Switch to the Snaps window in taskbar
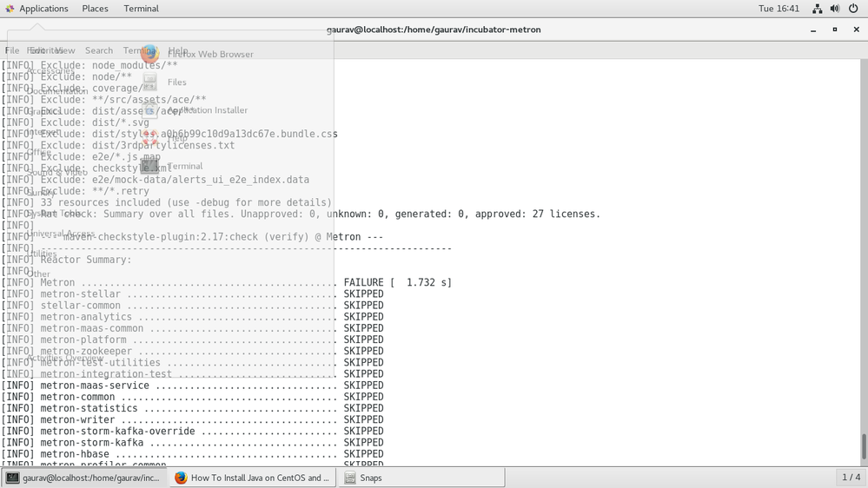 click(421, 478)
